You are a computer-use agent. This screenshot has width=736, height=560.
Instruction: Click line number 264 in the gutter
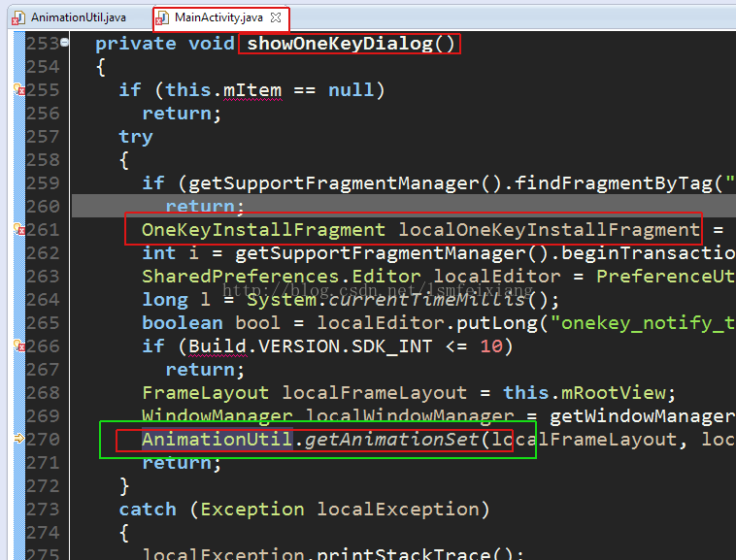(x=43, y=299)
